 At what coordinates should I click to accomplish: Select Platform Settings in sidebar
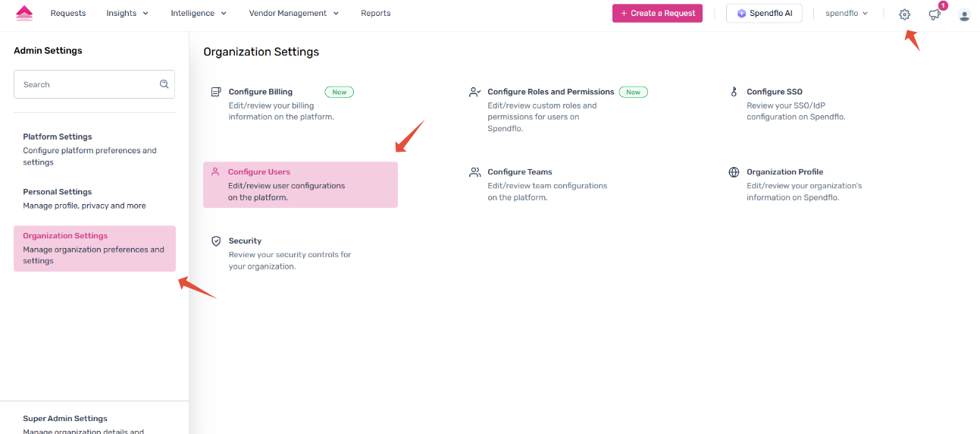coord(58,137)
